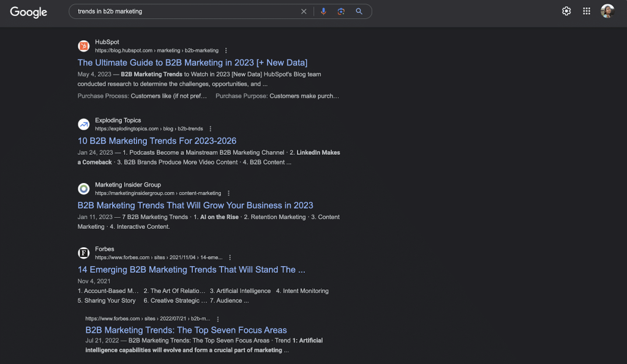Open B2B Marketing Trends That Will Grow link

[x=195, y=206]
